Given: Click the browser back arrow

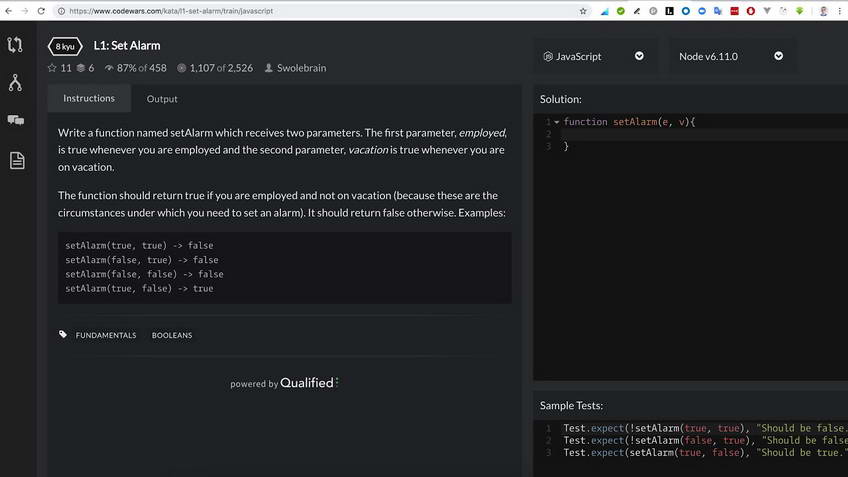Looking at the screenshot, I should [x=9, y=11].
